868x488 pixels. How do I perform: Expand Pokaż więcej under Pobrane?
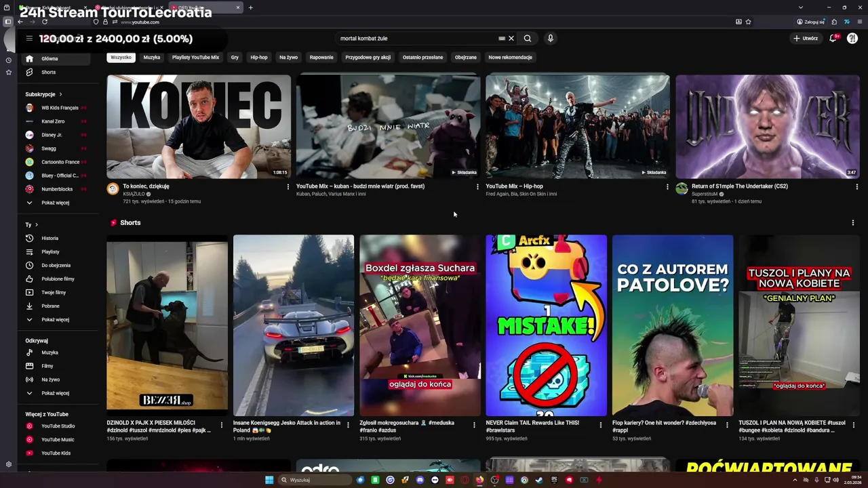54,320
